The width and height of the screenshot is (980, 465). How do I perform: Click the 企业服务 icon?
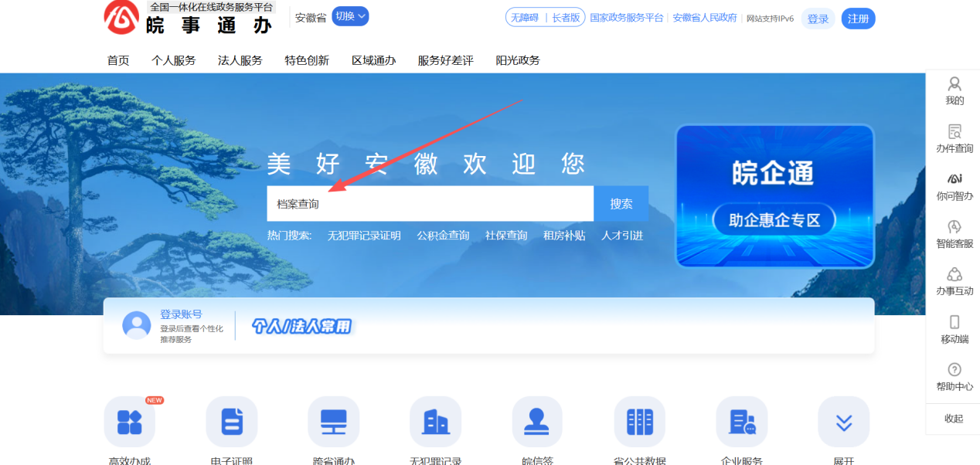coord(742,422)
